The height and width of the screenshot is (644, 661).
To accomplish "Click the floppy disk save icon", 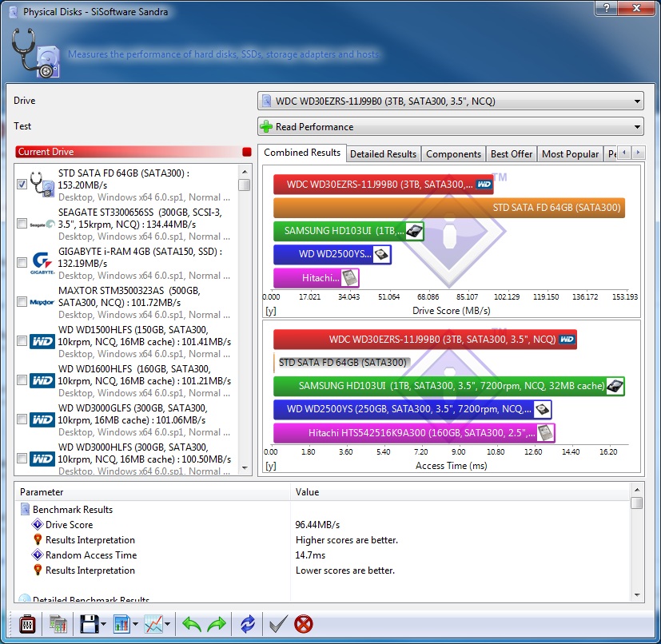I will 90,624.
